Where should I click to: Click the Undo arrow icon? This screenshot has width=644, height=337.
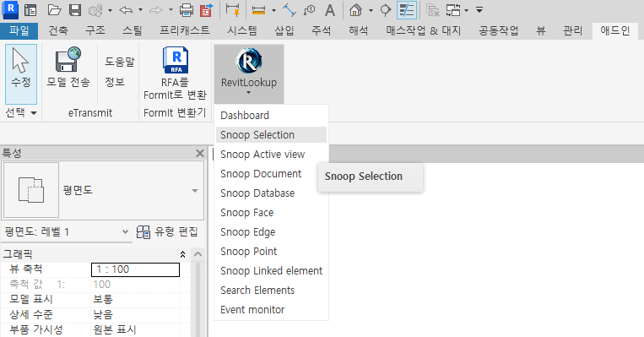pos(126,10)
